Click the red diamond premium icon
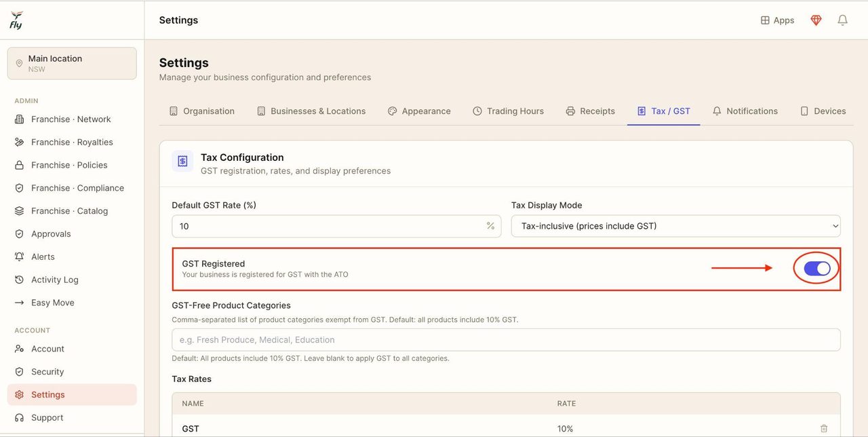 pos(816,20)
